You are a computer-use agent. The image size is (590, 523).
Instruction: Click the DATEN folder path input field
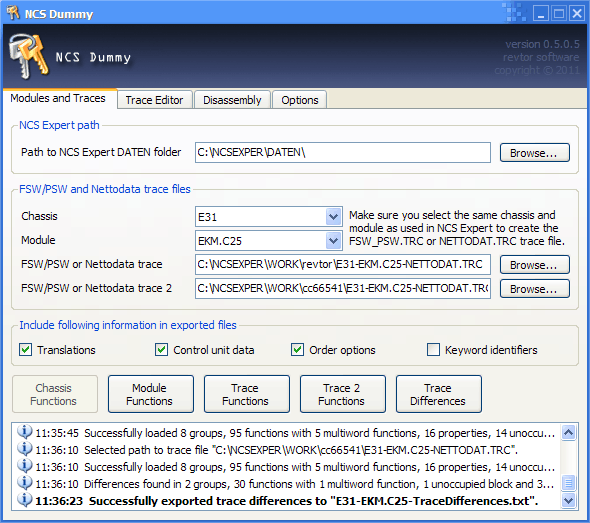coord(343,152)
